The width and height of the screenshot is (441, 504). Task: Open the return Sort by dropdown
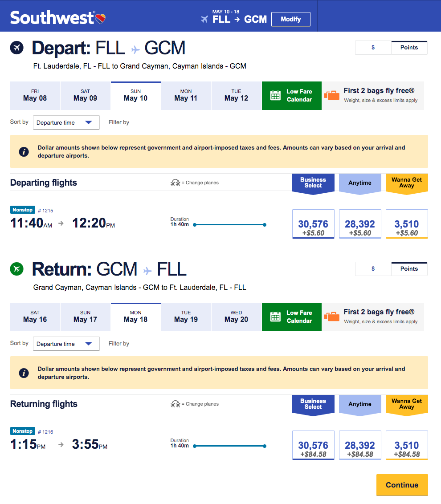tap(66, 344)
